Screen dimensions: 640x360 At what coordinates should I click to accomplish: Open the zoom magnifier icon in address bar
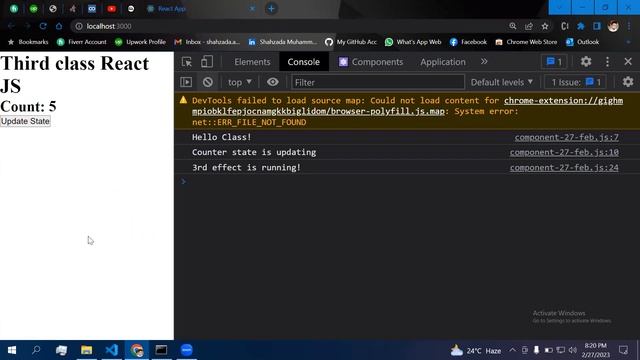point(513,26)
